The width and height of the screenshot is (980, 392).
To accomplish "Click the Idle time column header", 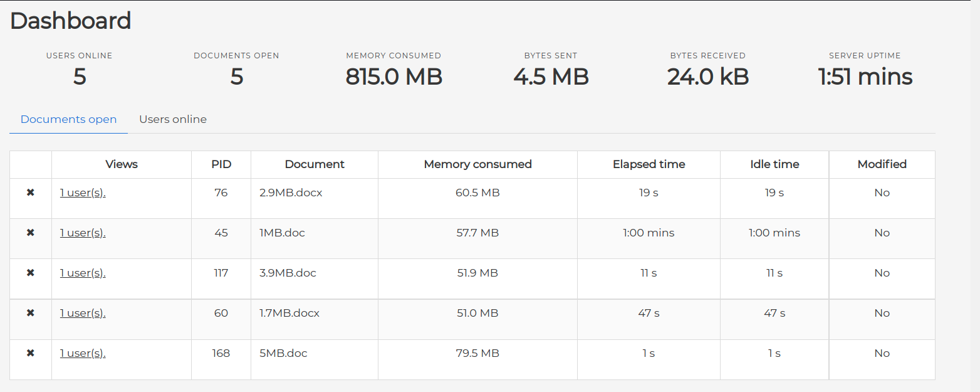I will pyautogui.click(x=774, y=164).
